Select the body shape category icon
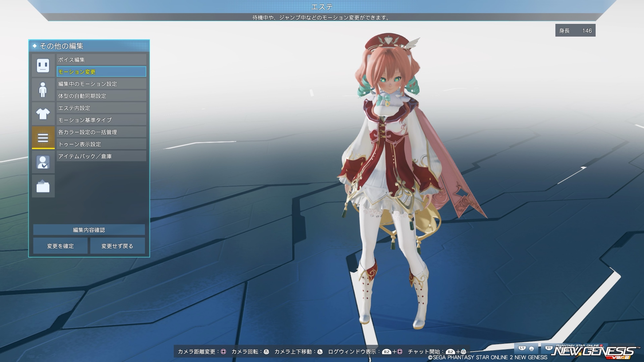 (43, 90)
